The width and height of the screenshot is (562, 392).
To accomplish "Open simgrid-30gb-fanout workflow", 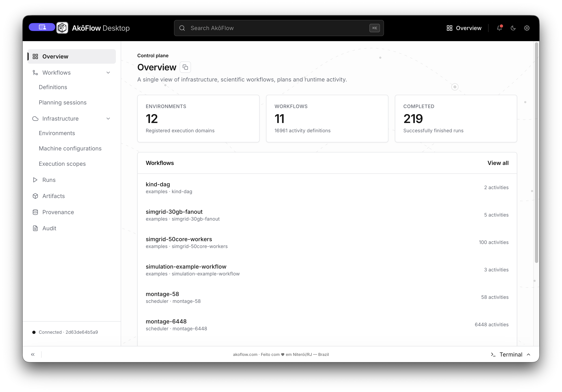I will tap(327, 215).
